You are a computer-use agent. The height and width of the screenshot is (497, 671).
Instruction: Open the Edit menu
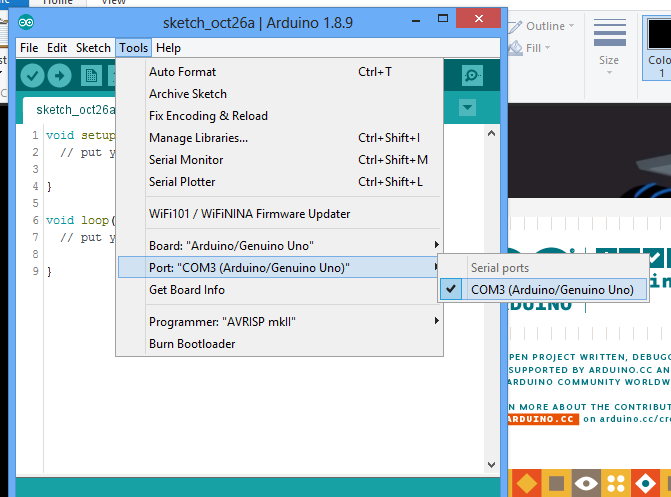(57, 48)
